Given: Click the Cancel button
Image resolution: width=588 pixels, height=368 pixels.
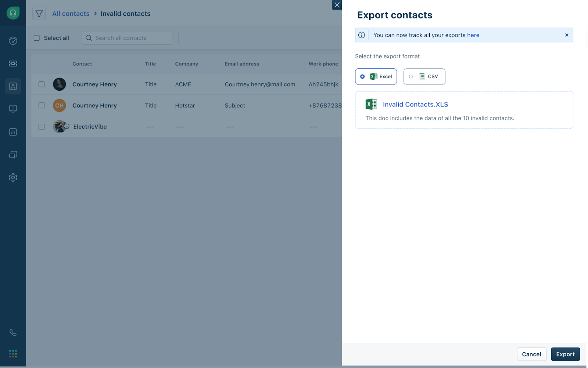Looking at the screenshot, I should pos(531,354).
